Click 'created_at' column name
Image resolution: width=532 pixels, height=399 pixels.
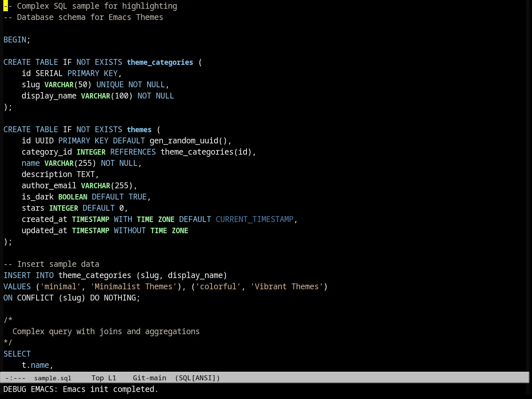pos(44,219)
